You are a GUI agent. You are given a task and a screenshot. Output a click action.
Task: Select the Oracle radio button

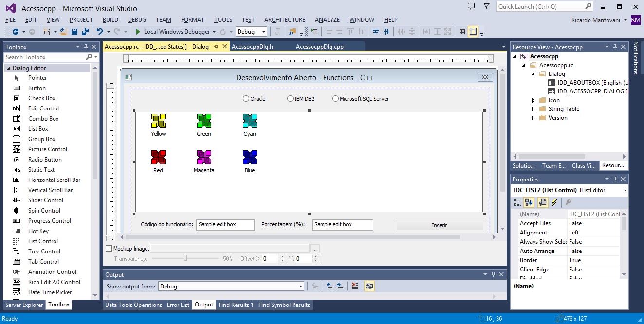246,99
